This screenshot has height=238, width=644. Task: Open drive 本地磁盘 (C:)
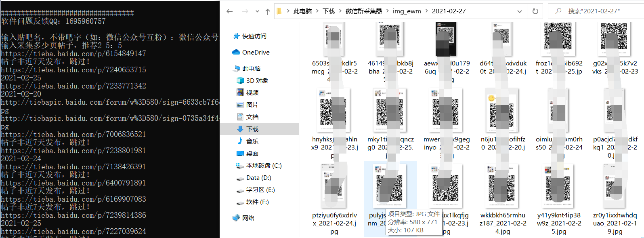pyautogui.click(x=259, y=166)
